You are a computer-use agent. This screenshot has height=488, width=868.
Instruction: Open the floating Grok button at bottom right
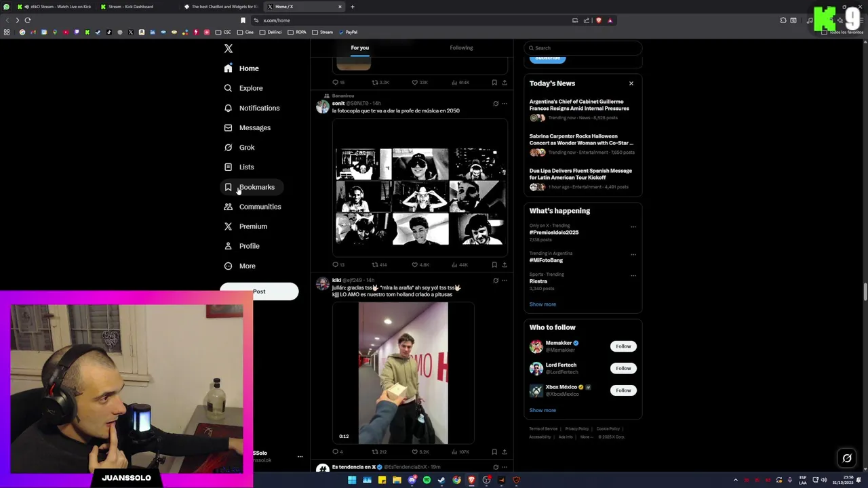847,459
